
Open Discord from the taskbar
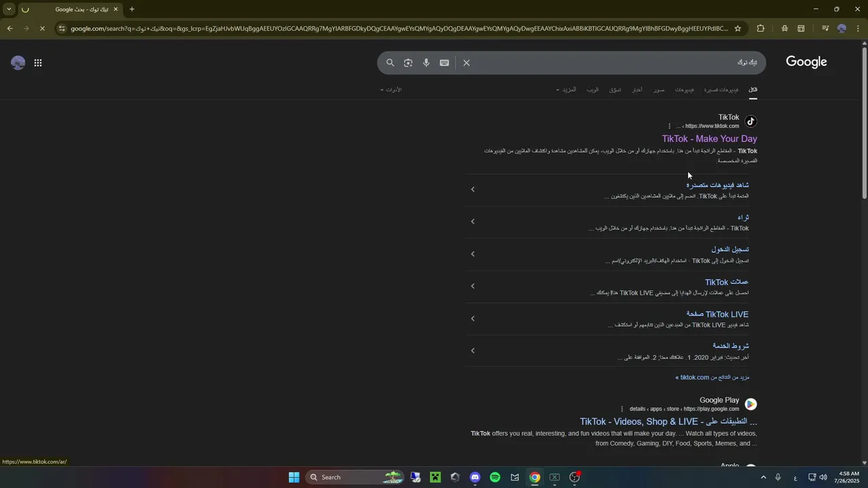tap(475, 477)
